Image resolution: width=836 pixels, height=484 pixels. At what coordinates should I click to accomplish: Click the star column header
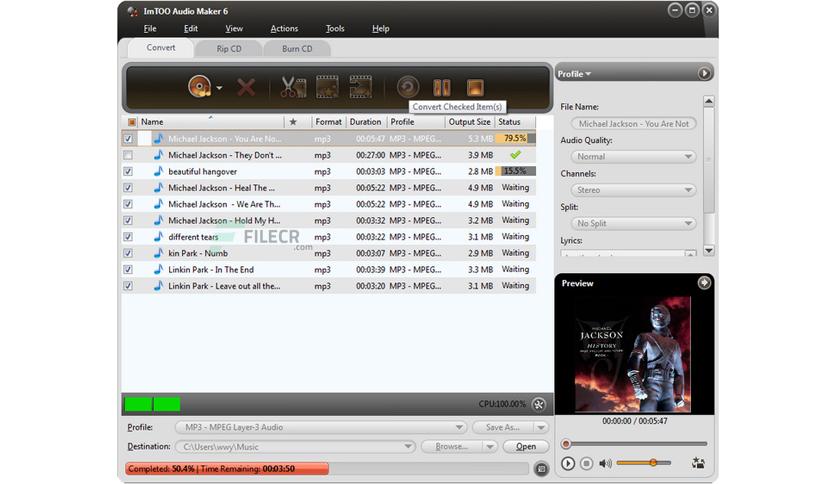(x=293, y=122)
